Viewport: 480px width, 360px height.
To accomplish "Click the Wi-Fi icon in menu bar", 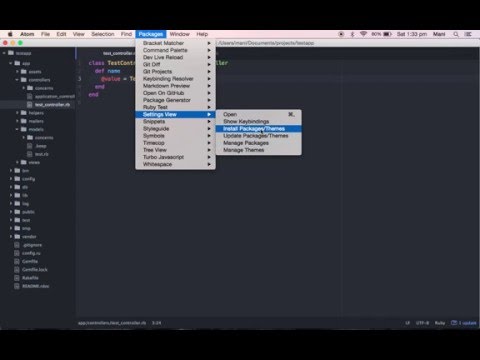I will click(x=363, y=34).
